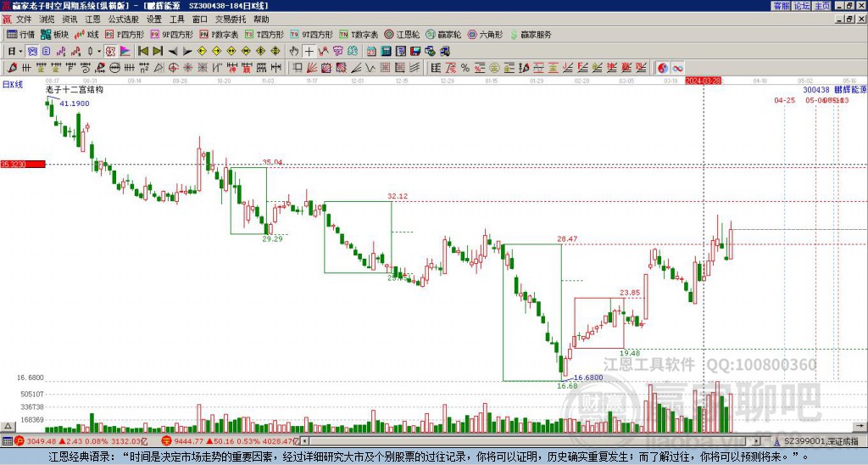Image resolution: width=868 pixels, height=465 pixels.
Task: Click scrollbar right arrow at bottom
Action: pyautogui.click(x=757, y=441)
